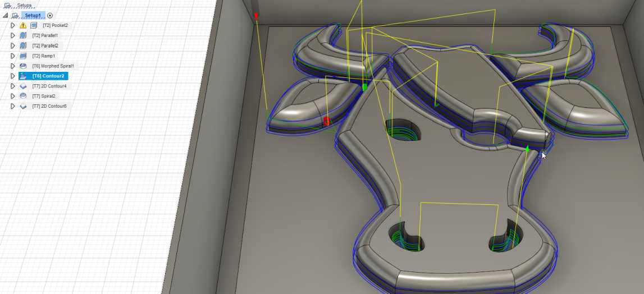Click the red arrow marker at the toolpath top
Screen dimensions: 644x294
(256, 16)
